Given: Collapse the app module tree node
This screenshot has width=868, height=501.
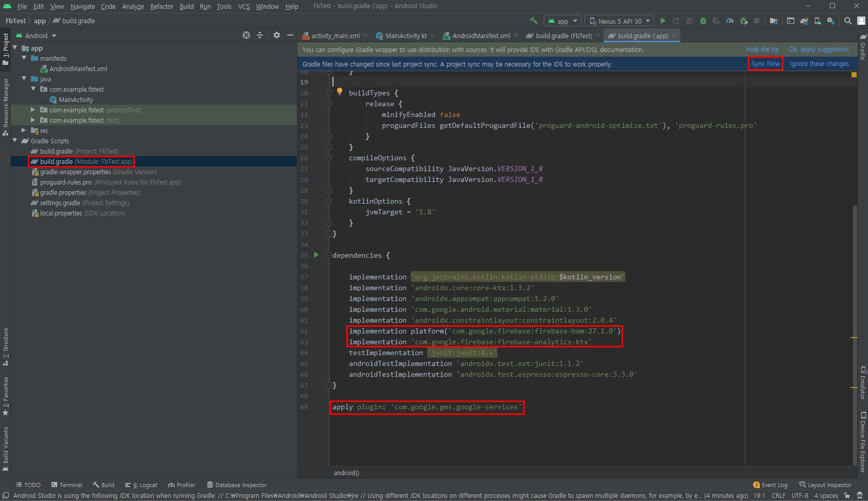Looking at the screenshot, I should [x=15, y=47].
